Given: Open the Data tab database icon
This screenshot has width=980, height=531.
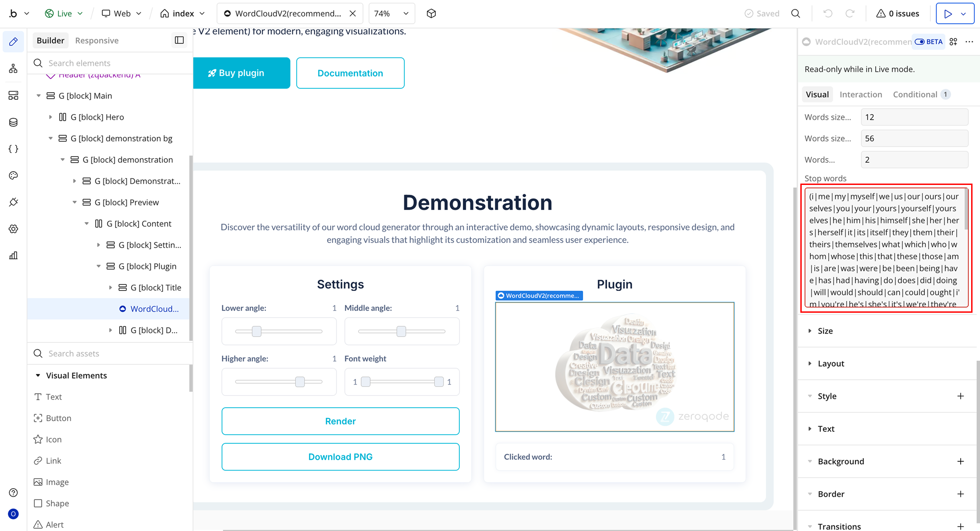Looking at the screenshot, I should (13, 122).
